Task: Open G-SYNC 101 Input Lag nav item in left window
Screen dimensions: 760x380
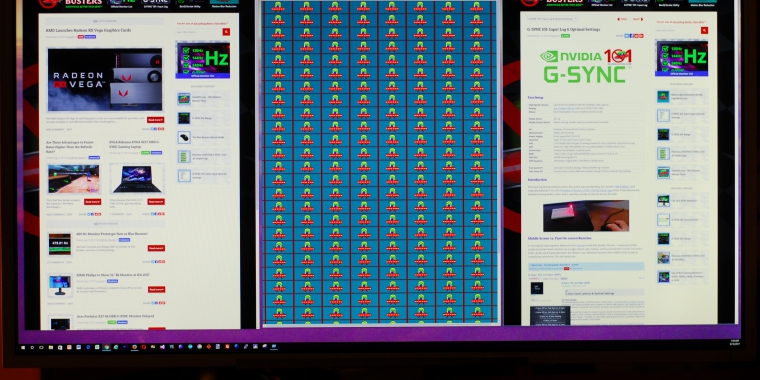Action: point(155,3)
